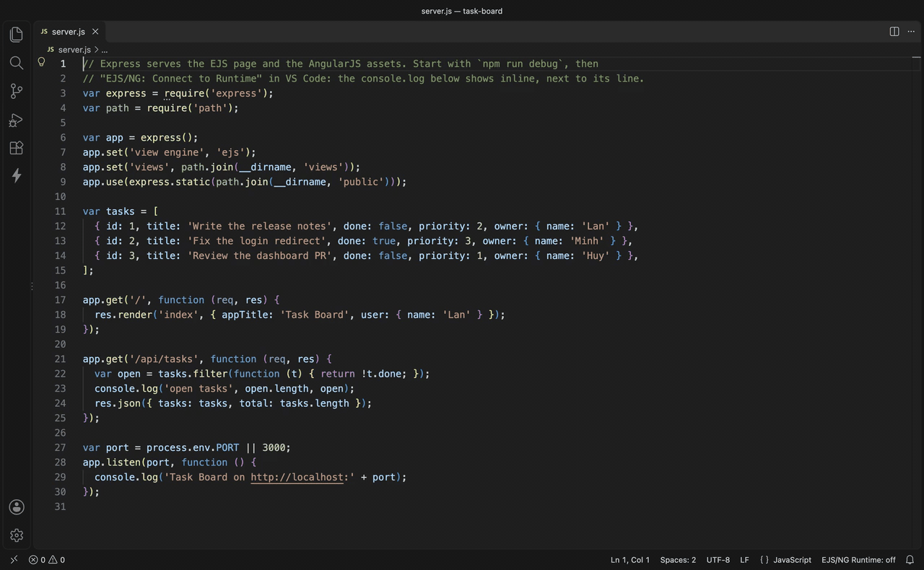Change indentation from Spaces: 2
Image resolution: width=924 pixels, height=570 pixels.
(x=678, y=560)
